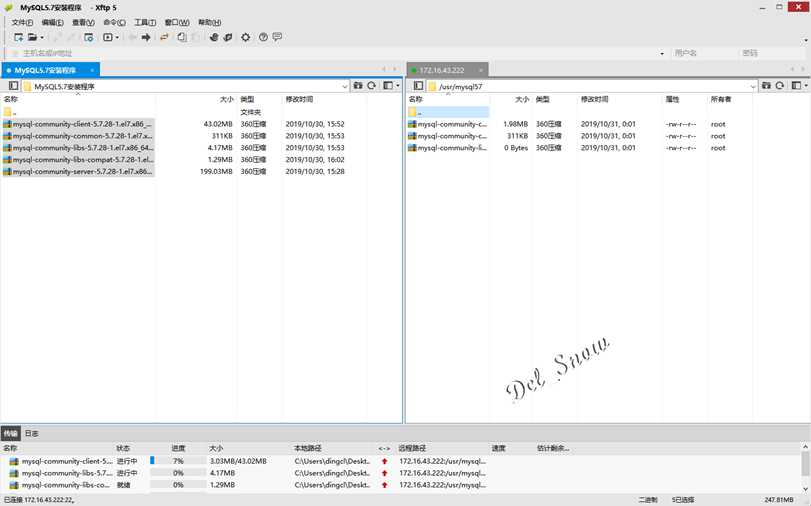Sort transfer list by 状态 column

123,448
